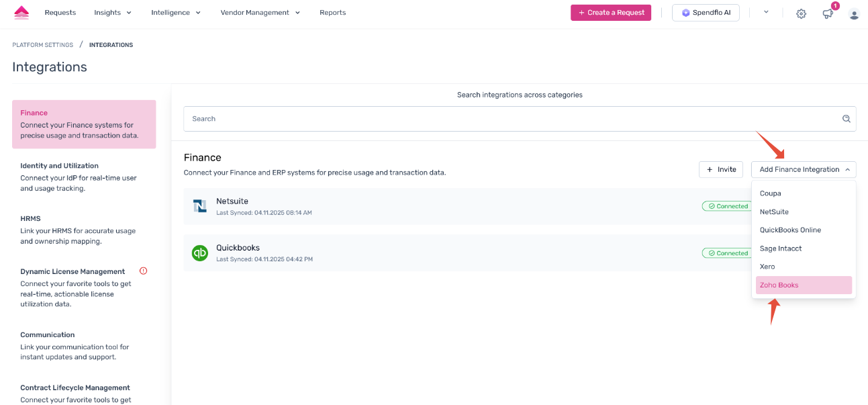Open Identity and Utilization category

coord(84,177)
